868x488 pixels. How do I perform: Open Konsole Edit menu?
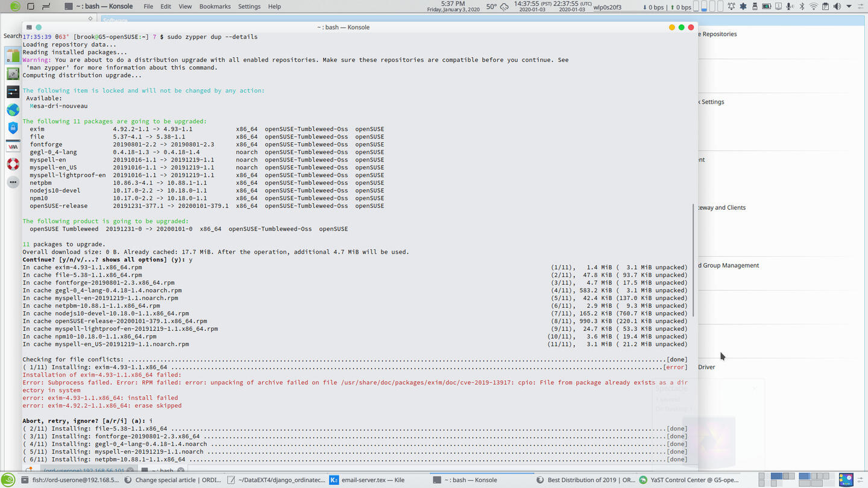click(x=166, y=7)
